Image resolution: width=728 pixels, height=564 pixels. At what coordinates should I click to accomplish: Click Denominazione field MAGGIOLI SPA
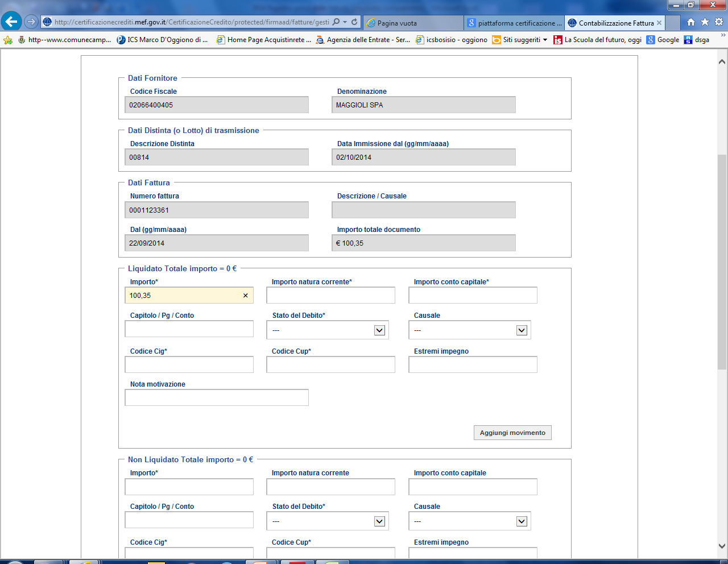(x=424, y=105)
